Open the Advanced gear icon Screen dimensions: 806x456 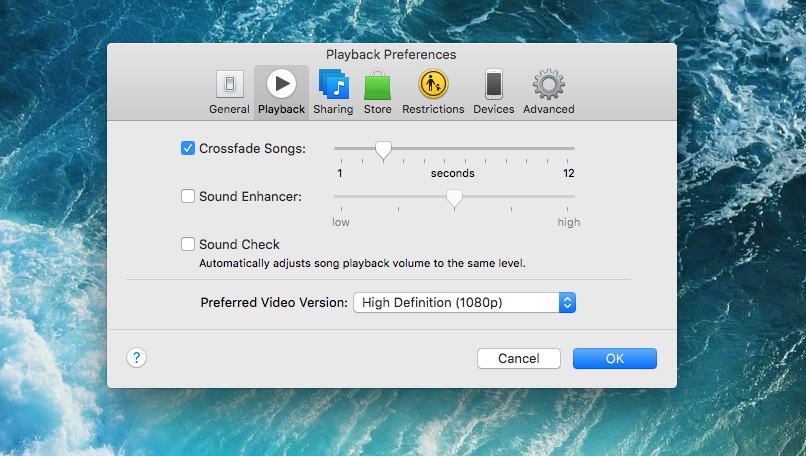[548, 84]
